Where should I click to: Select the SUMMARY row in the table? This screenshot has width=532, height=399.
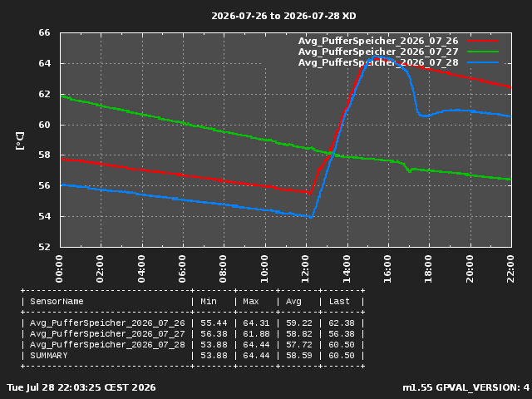[193, 356]
